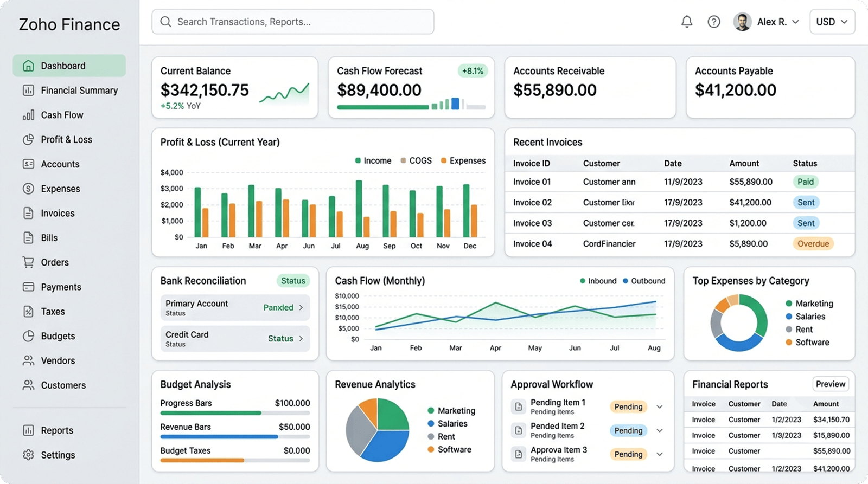This screenshot has width=868, height=484.
Task: Click the Pending Item 1 document icon
Action: [519, 406]
